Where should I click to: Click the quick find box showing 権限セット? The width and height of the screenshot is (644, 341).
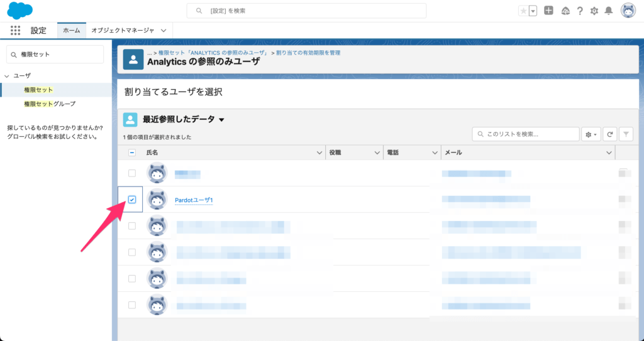click(55, 54)
